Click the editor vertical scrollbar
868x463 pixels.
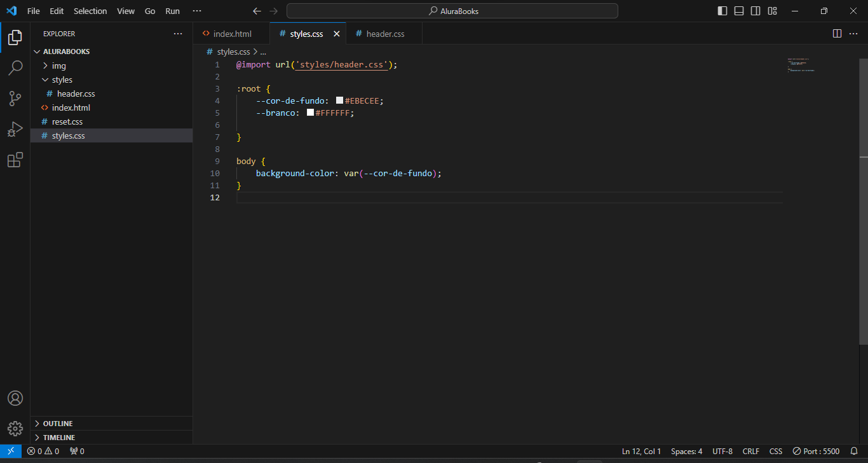pos(863,202)
